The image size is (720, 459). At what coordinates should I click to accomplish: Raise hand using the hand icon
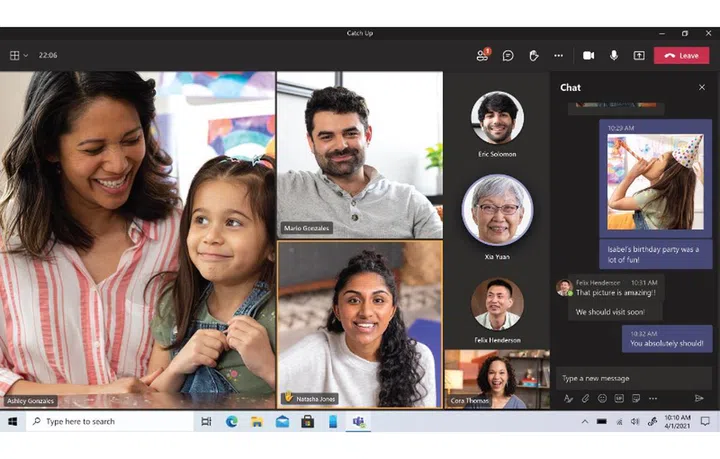[534, 56]
